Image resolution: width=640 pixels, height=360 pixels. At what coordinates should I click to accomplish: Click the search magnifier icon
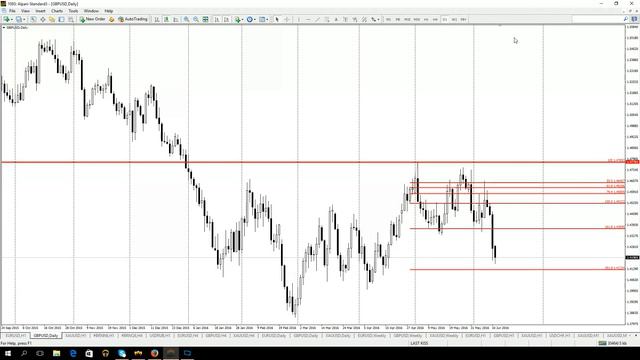tap(625, 19)
